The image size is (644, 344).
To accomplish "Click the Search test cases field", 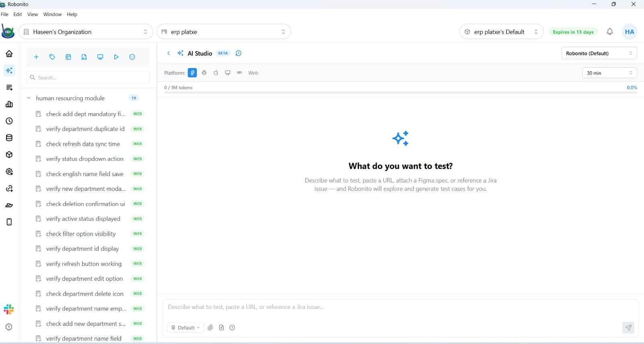I will click(x=88, y=77).
